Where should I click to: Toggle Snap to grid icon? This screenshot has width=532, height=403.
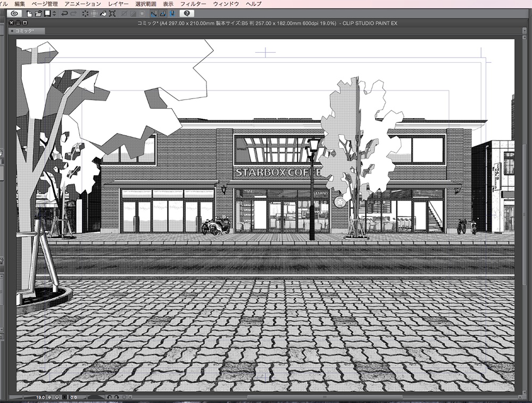pyautogui.click(x=172, y=14)
